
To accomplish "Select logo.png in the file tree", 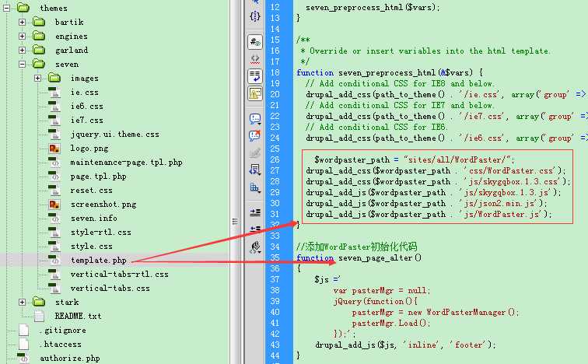I will pyautogui.click(x=89, y=148).
